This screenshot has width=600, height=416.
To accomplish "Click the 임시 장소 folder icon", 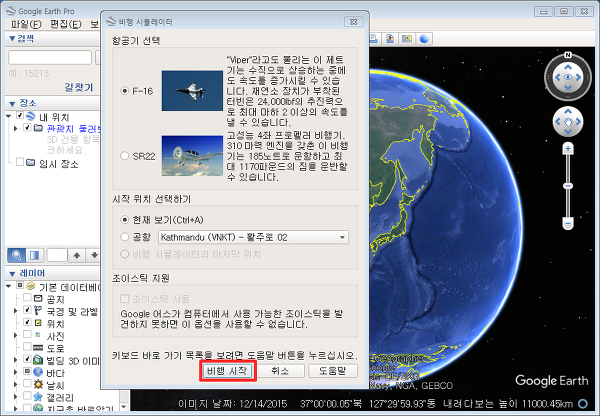I will (x=31, y=163).
